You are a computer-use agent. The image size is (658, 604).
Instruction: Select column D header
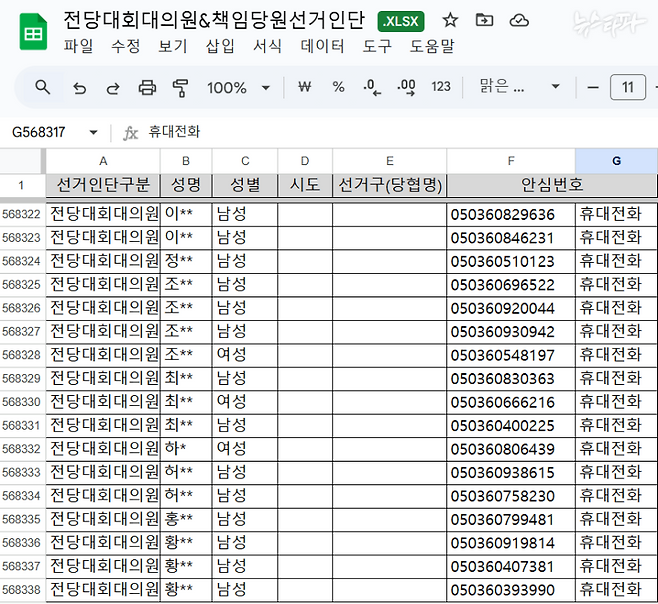point(305,161)
